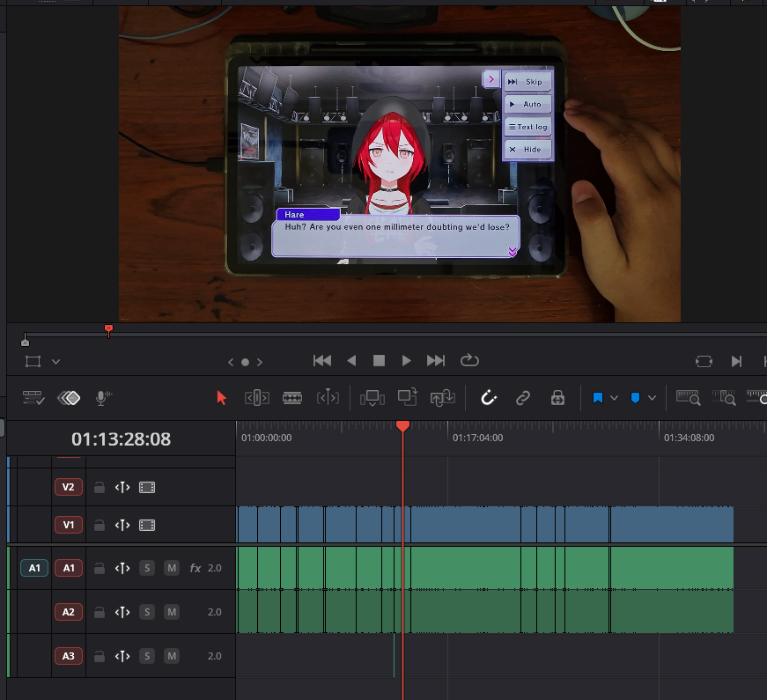Click the 2.0 channel label on A2
Image resolution: width=767 pixels, height=700 pixels.
pyautogui.click(x=214, y=612)
